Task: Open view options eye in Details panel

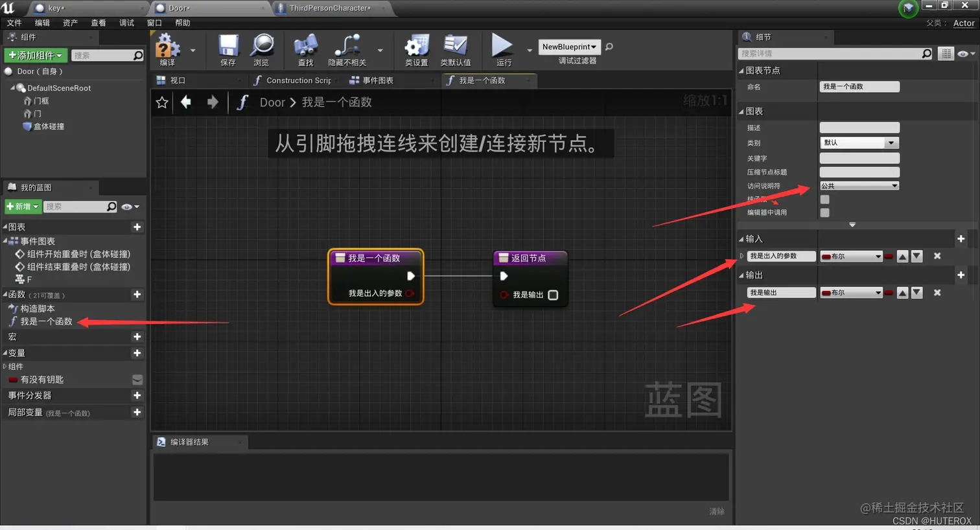Action: pos(966,54)
